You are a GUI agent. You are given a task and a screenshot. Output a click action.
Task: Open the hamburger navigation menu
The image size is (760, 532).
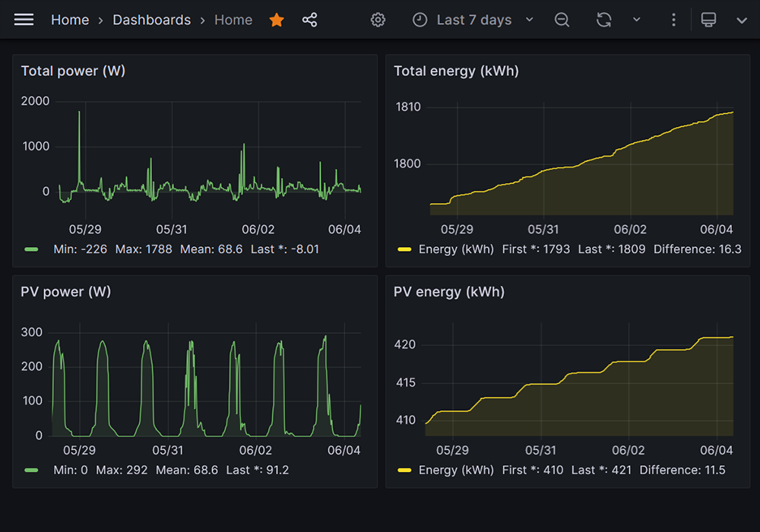(x=24, y=20)
